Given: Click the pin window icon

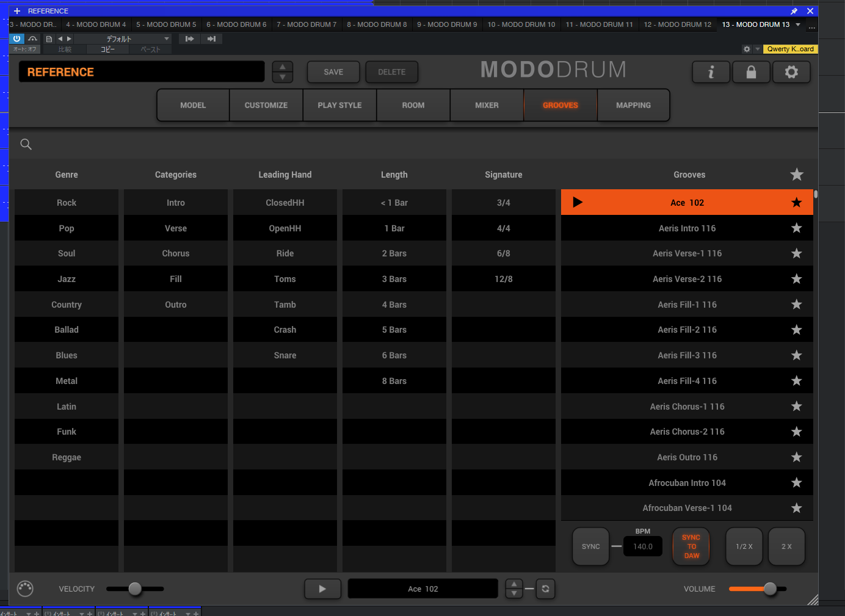Looking at the screenshot, I should click(794, 11).
